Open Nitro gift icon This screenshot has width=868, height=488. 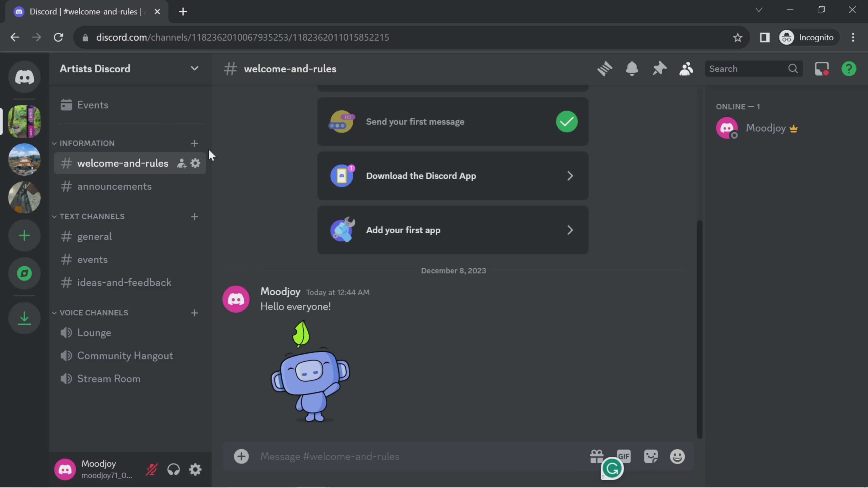click(x=597, y=456)
